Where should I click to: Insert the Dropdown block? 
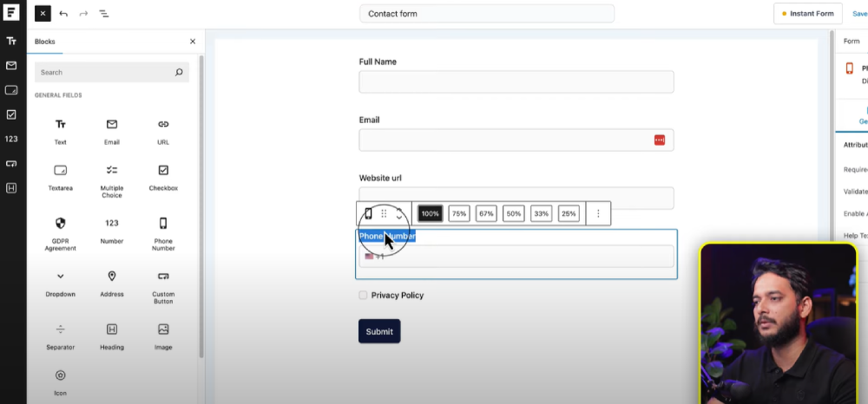pos(61,284)
